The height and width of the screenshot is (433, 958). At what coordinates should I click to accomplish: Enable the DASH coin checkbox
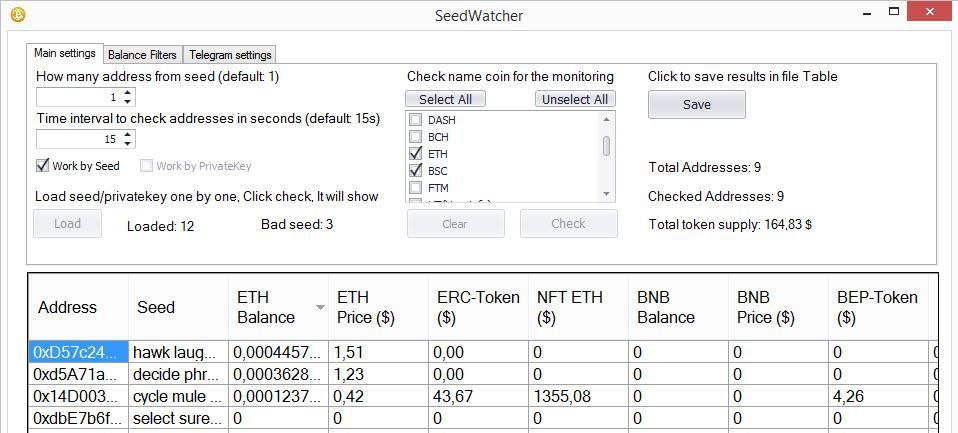tap(415, 120)
